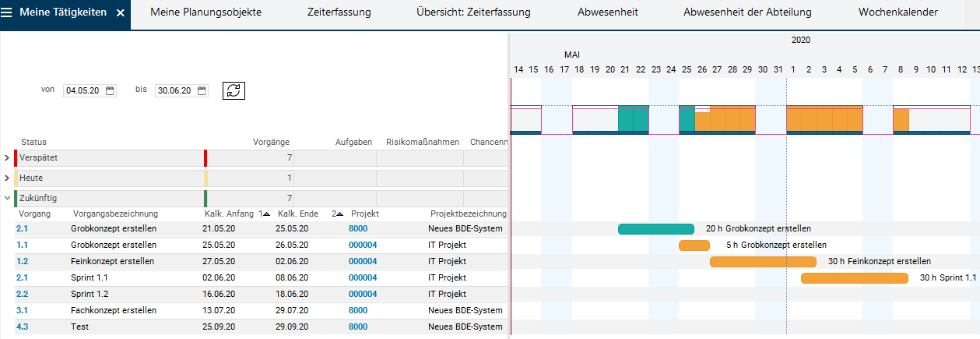Open the hamburger menu icon
980x339 pixels.
point(8,13)
